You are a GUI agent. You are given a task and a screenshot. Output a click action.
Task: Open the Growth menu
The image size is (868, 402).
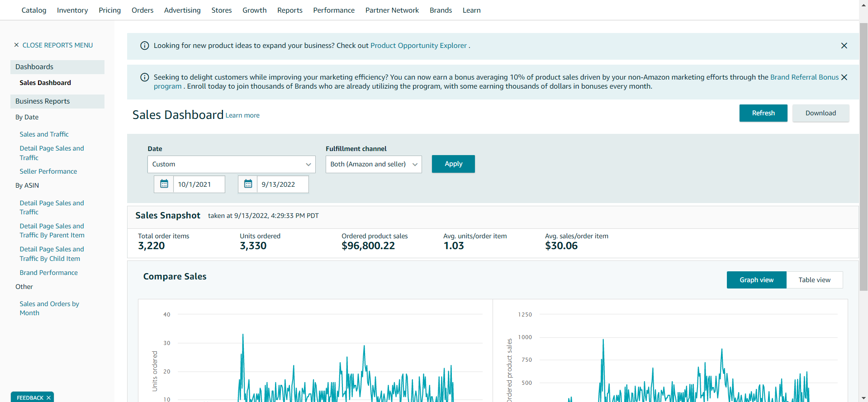pos(255,10)
